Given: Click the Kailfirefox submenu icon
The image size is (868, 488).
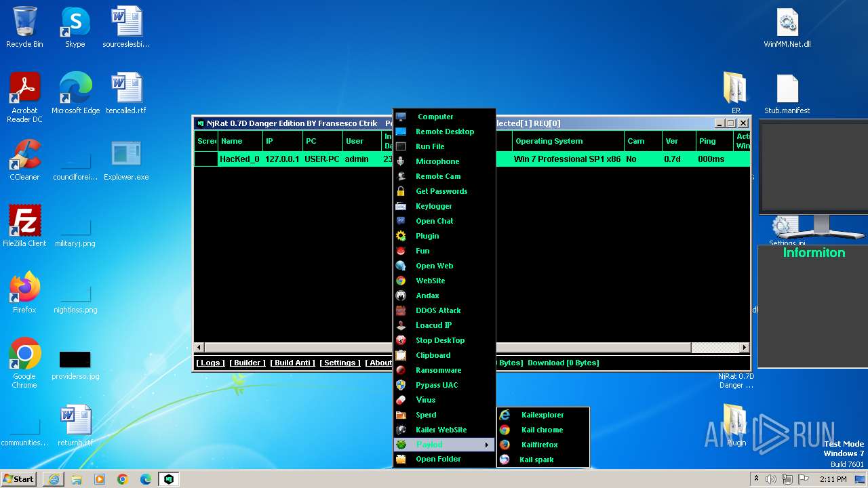Looking at the screenshot, I should pyautogui.click(x=505, y=445).
